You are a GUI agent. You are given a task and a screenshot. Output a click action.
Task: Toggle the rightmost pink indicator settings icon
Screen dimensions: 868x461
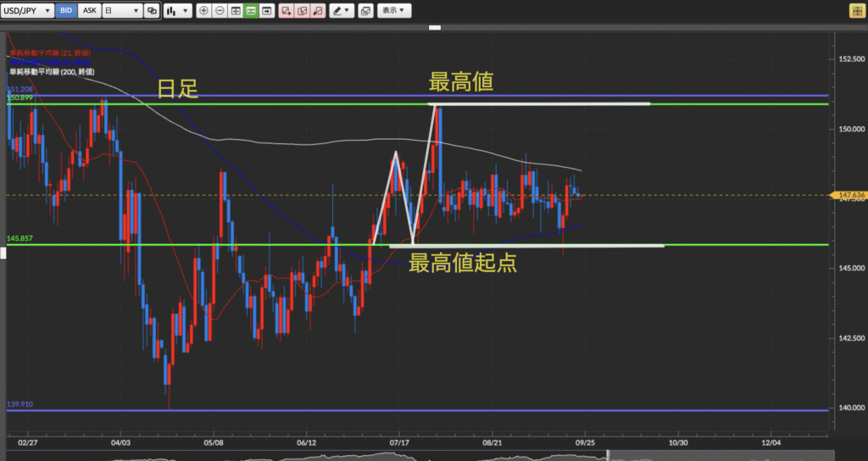(317, 11)
